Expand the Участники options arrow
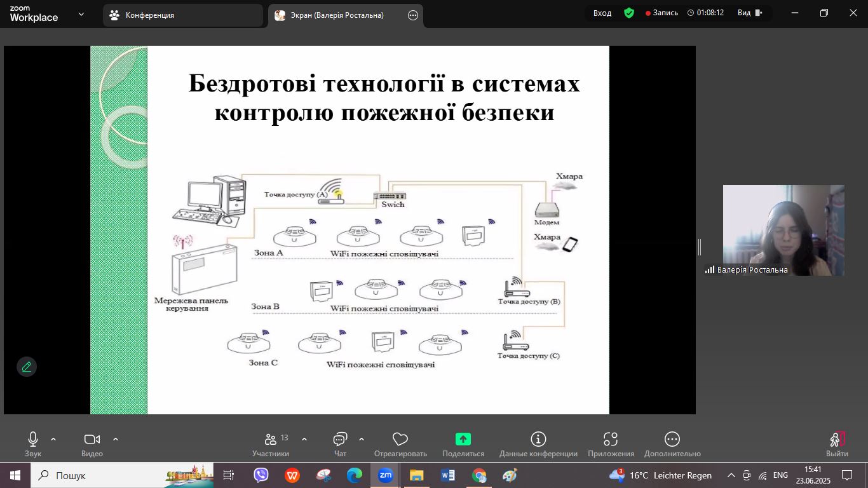Image resolution: width=868 pixels, height=488 pixels. (304, 438)
